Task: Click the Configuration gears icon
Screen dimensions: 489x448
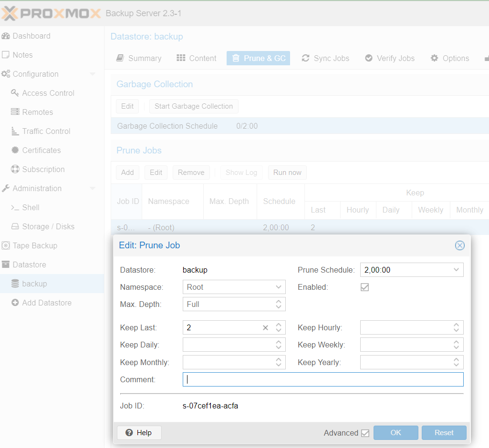Action: 6,74
